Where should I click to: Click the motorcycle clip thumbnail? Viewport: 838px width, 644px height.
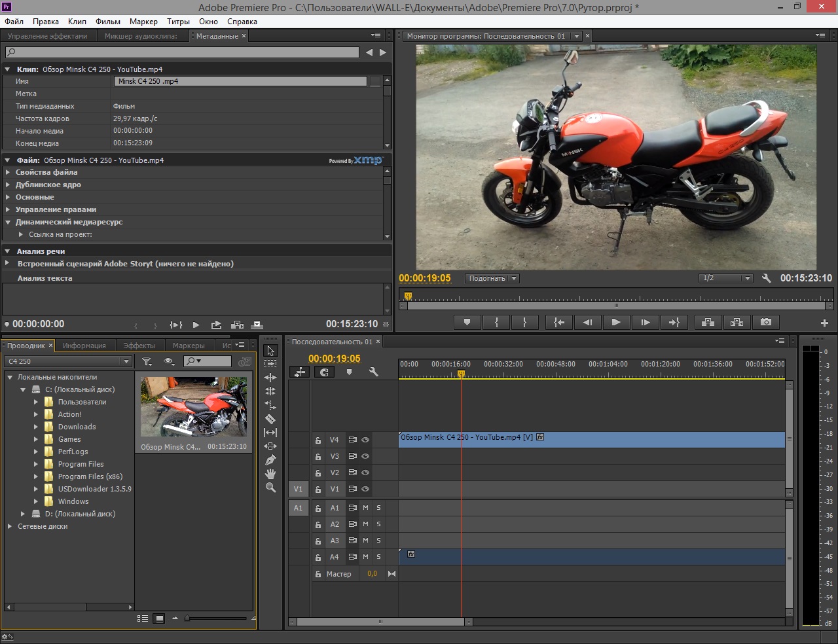(194, 406)
